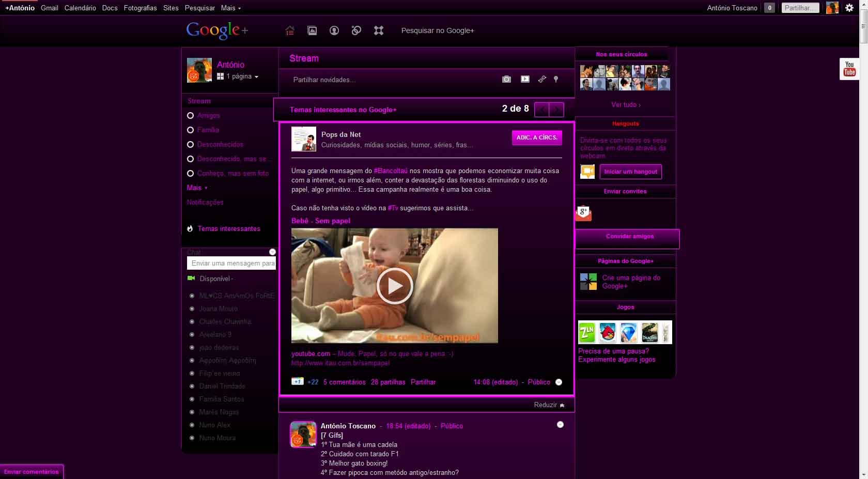Click the +1 button on Pops da Net post
This screenshot has height=479, width=868.
click(x=297, y=382)
